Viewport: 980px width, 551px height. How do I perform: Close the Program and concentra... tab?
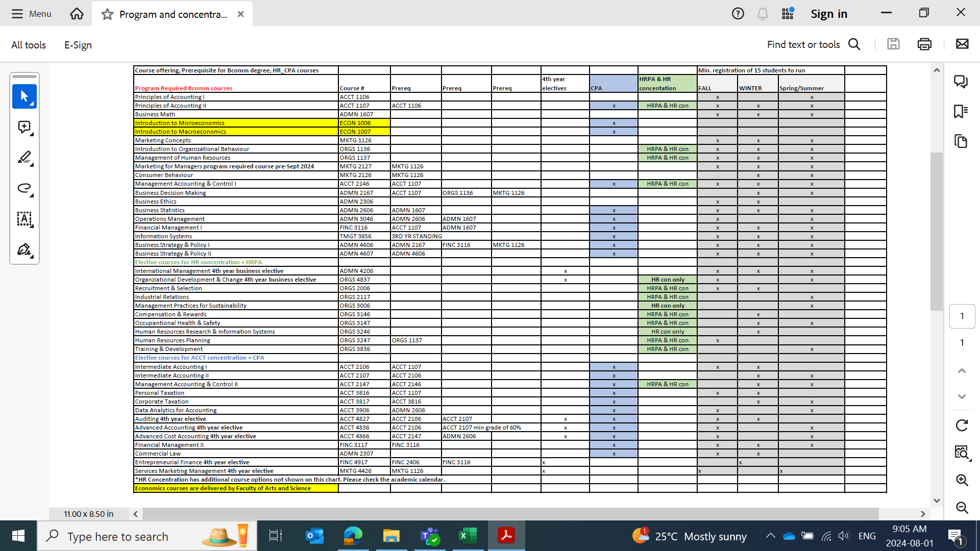(x=241, y=14)
